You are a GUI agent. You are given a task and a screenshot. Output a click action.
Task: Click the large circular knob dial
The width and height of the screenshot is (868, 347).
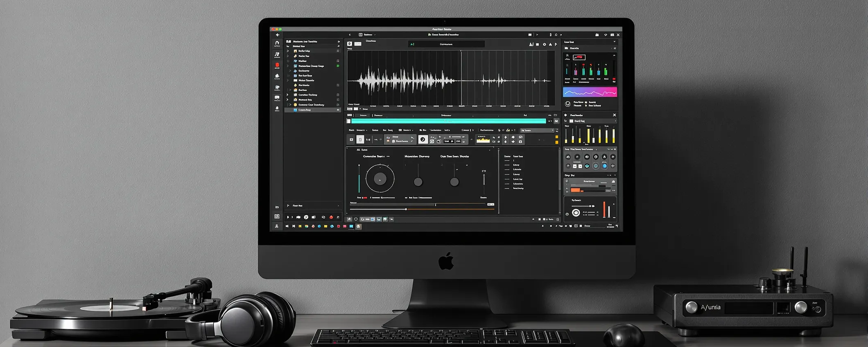[380, 179]
